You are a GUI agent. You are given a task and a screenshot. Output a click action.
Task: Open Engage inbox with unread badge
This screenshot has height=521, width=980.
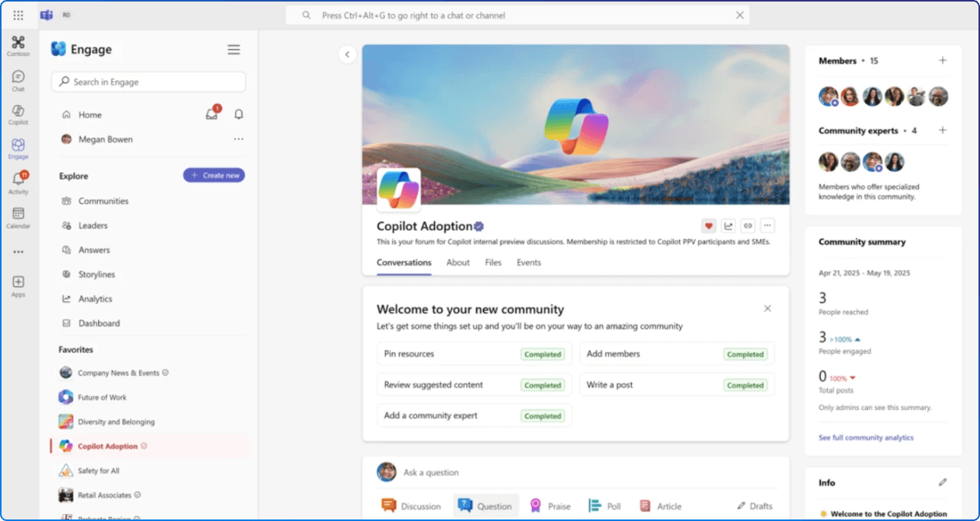(212, 114)
